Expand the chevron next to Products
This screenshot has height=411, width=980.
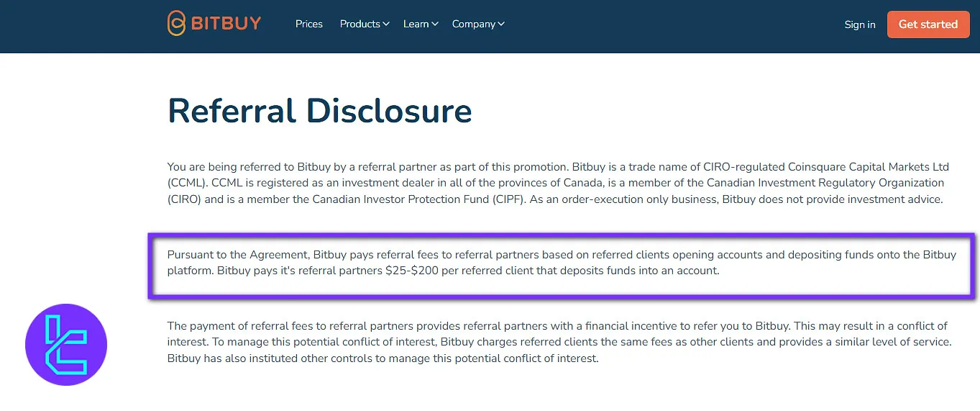click(x=386, y=24)
